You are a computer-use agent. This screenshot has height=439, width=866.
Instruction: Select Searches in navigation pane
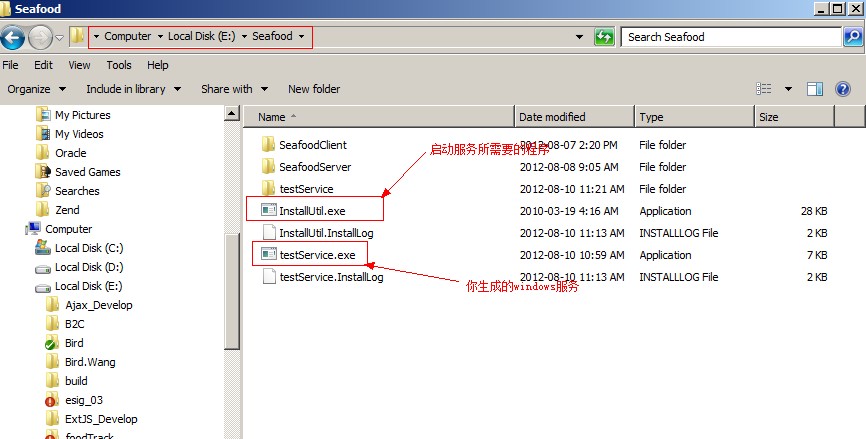[x=77, y=191]
